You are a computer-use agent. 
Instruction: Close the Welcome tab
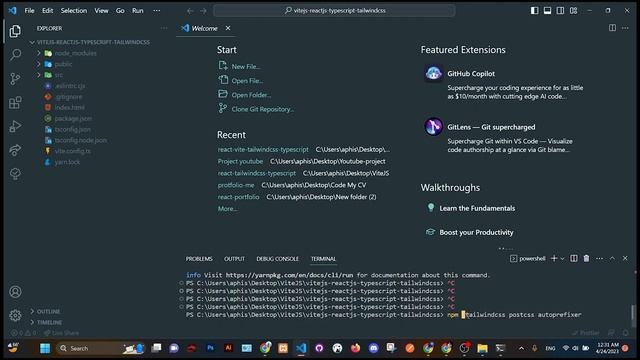pos(228,28)
